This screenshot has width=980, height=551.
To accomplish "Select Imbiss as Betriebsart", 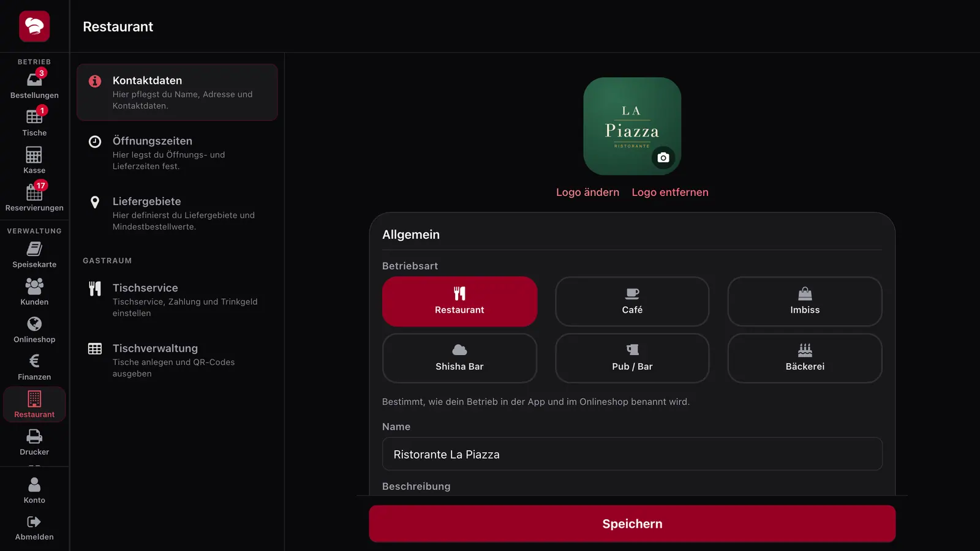I will (805, 301).
